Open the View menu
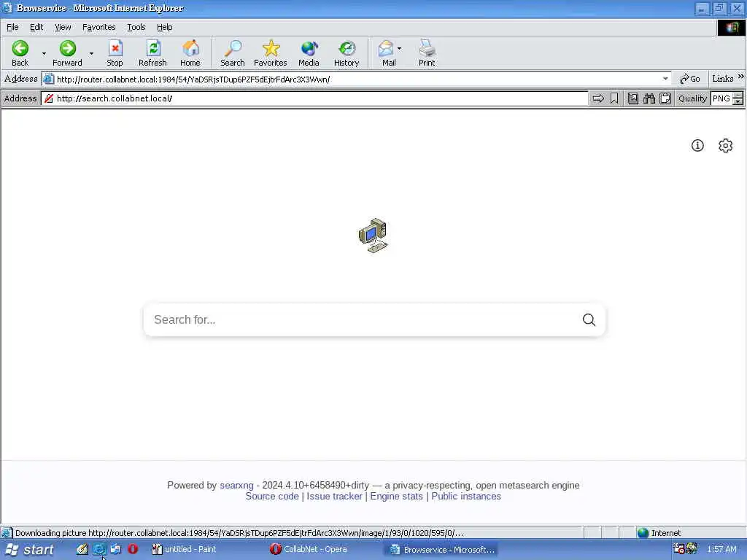The width and height of the screenshot is (747, 560). (x=63, y=27)
